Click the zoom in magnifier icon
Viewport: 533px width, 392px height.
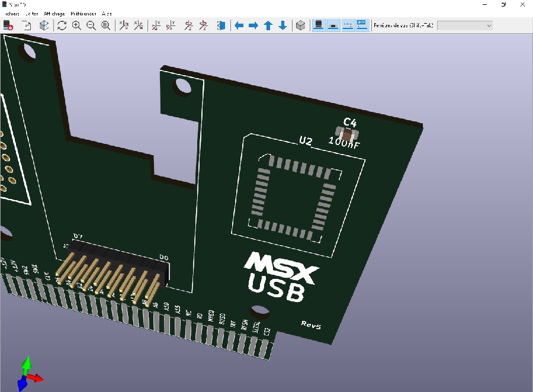(x=76, y=25)
